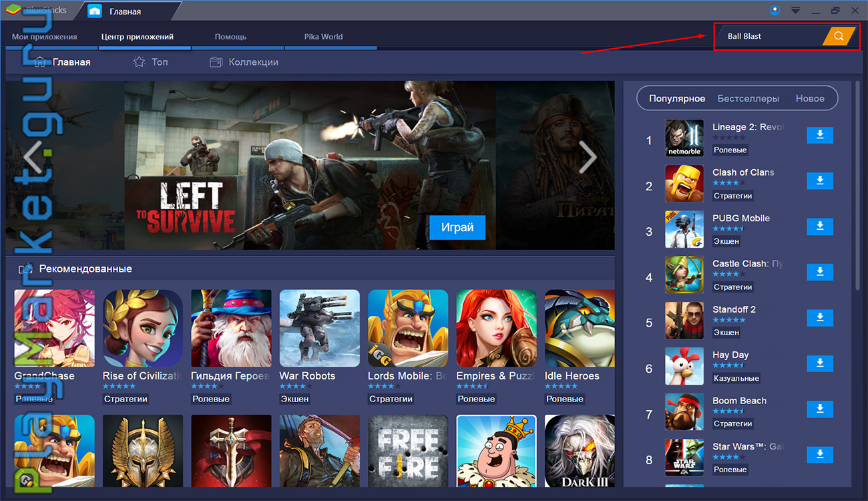Download Clash of Clans via download button
Image resolution: width=868 pixels, height=501 pixels.
[820, 181]
